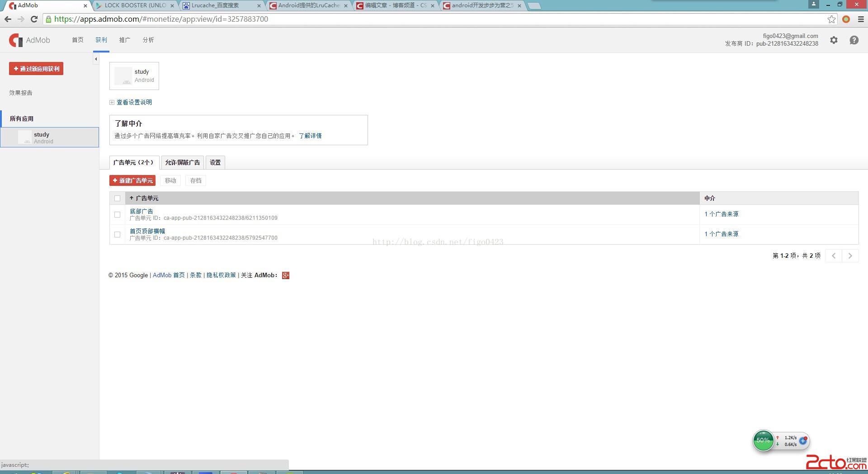The image size is (868, 474).
Task: Select all ad units checkbox in header
Action: pyautogui.click(x=117, y=198)
